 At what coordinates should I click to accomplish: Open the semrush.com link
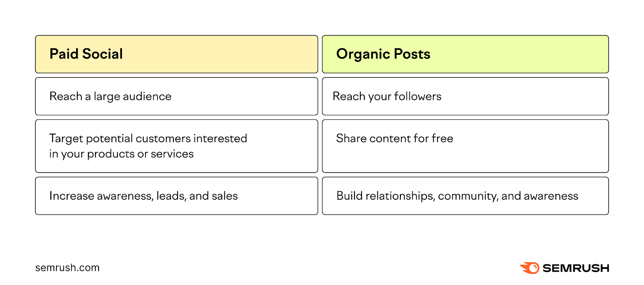(67, 268)
